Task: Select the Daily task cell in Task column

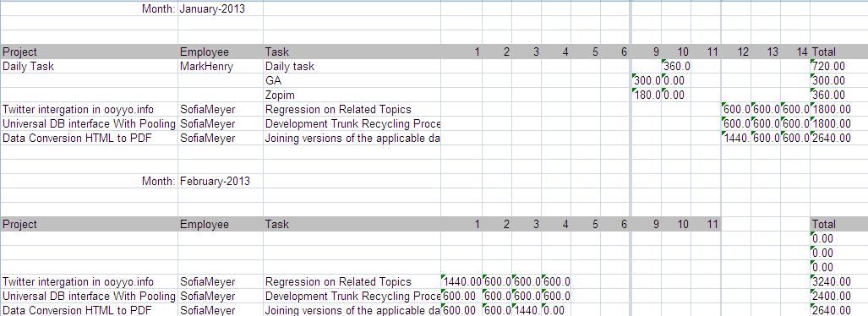Action: [x=352, y=67]
